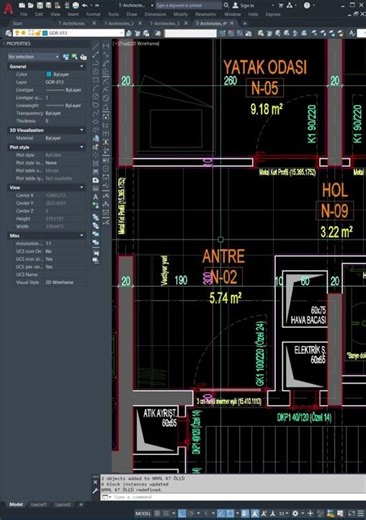366x520 pixels.
Task: Open the Draw menu
Action: click(x=132, y=14)
